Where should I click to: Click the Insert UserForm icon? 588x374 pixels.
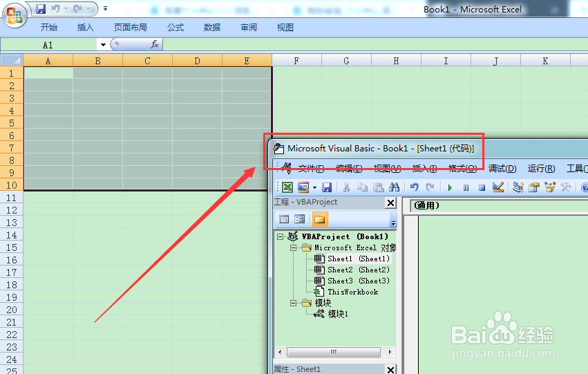[303, 187]
